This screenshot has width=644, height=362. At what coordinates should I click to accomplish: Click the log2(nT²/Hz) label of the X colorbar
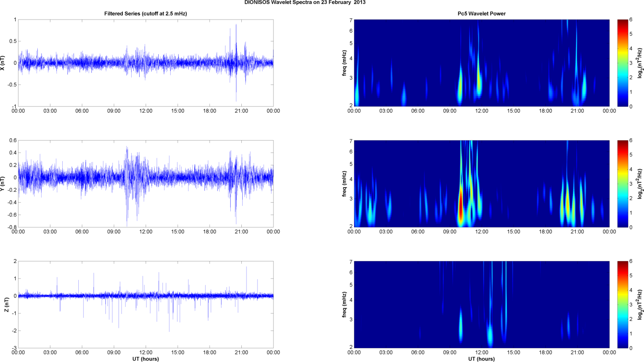tap(640, 63)
